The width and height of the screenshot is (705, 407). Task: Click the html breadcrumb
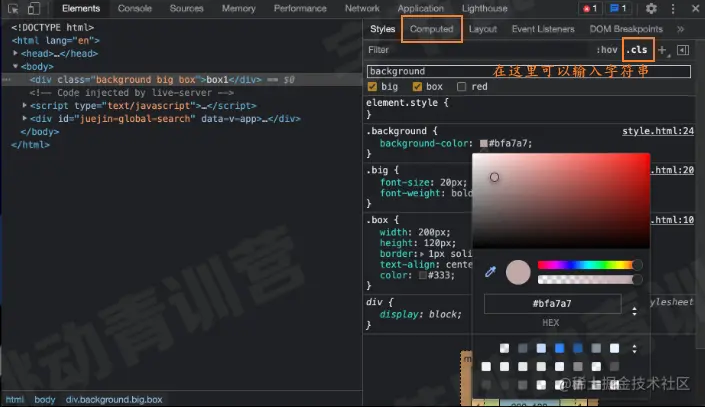15,399
